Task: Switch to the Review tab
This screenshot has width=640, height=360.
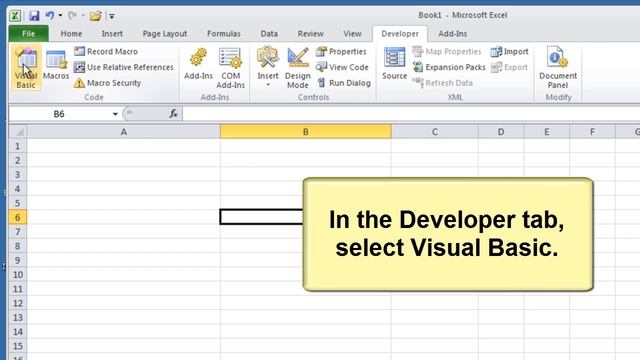Action: [311, 33]
